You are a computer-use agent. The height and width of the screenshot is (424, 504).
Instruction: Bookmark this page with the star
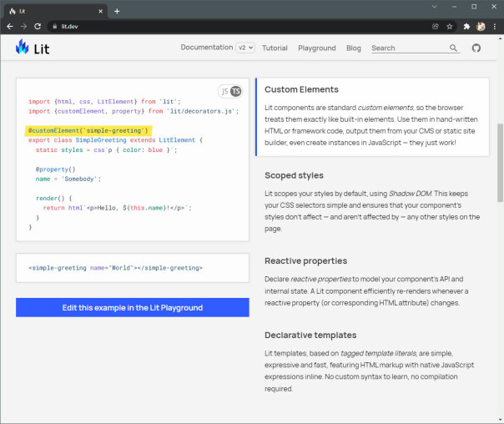tap(450, 27)
